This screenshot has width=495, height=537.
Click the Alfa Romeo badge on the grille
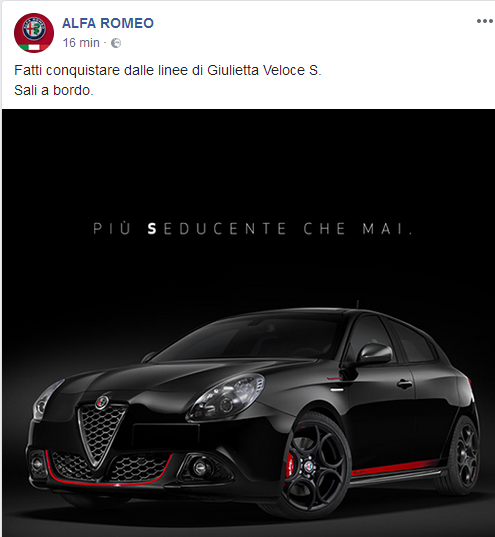tap(102, 402)
